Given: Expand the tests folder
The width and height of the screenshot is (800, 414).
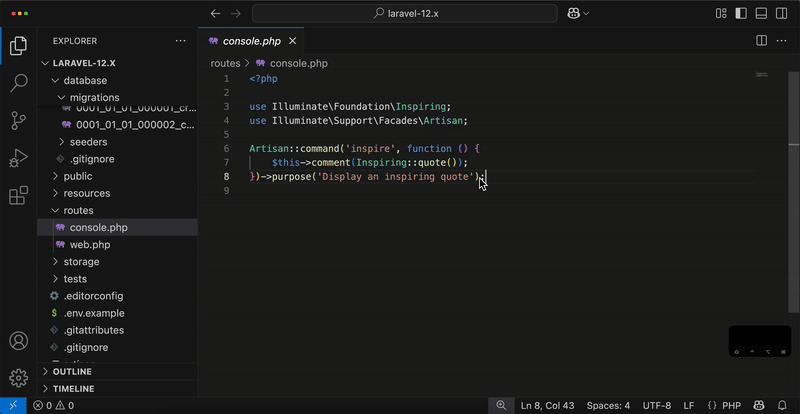Looking at the screenshot, I should click(x=117, y=279).
